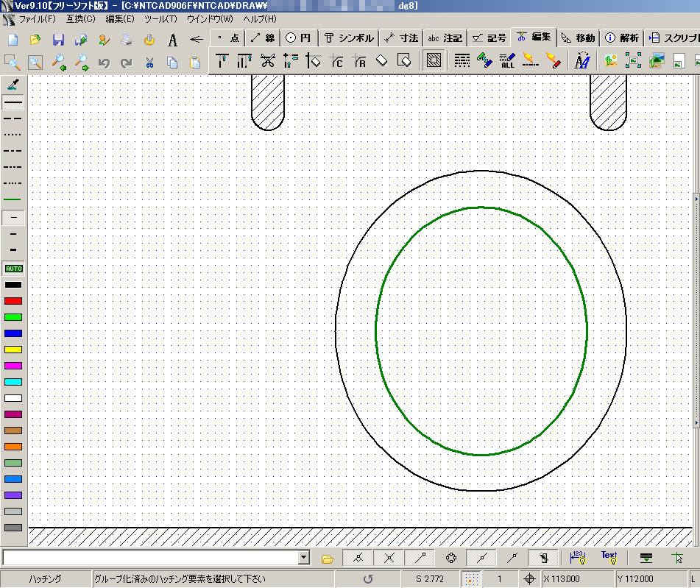Open the 互換(C) menu

pyautogui.click(x=81, y=19)
